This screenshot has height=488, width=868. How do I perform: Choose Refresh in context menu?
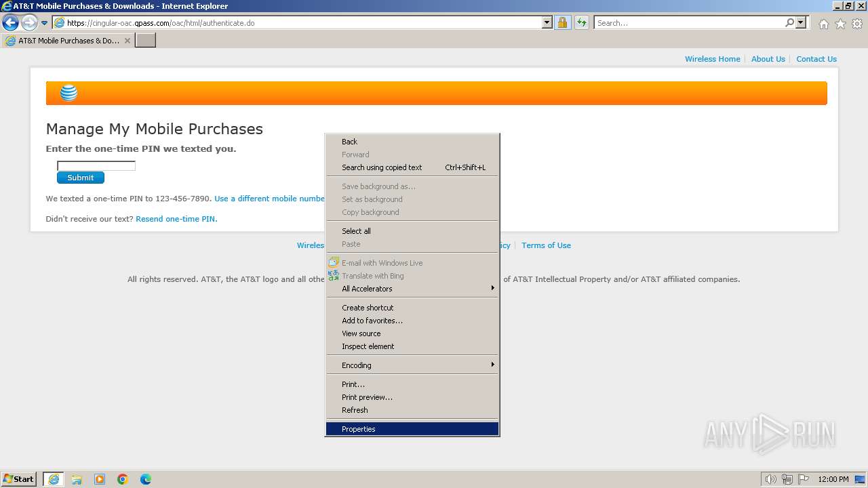point(412,410)
